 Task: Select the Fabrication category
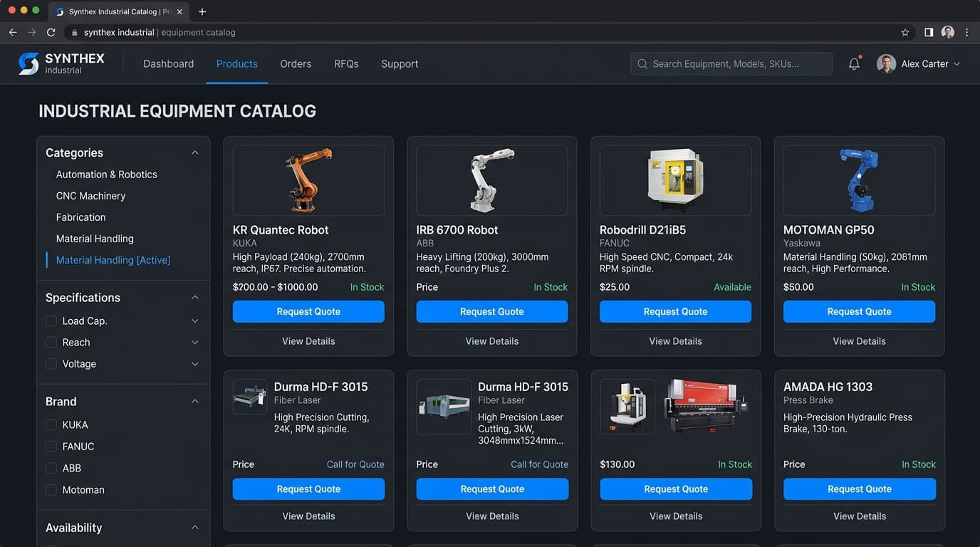(80, 217)
